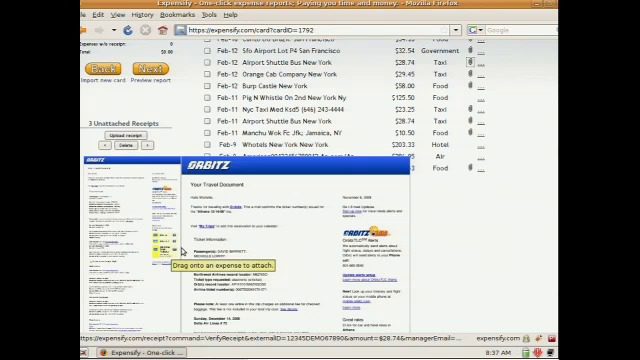Screen dimensions: 640x360
Task: Open the ellipsis on Burp Castle row
Action: click(481, 88)
